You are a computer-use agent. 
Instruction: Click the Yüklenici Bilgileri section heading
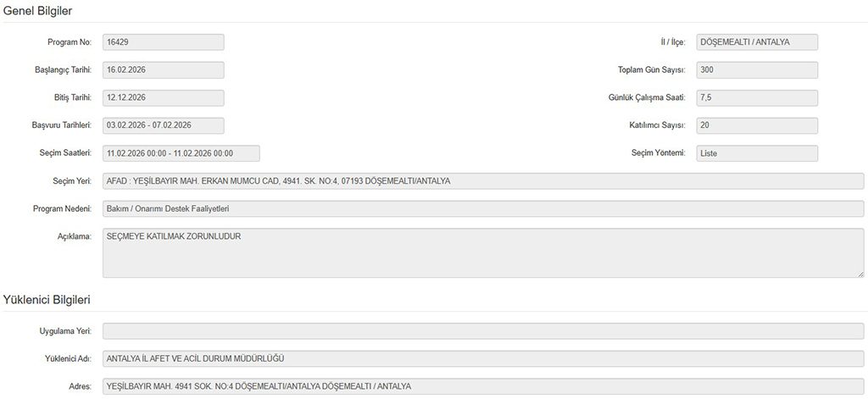[47, 300]
